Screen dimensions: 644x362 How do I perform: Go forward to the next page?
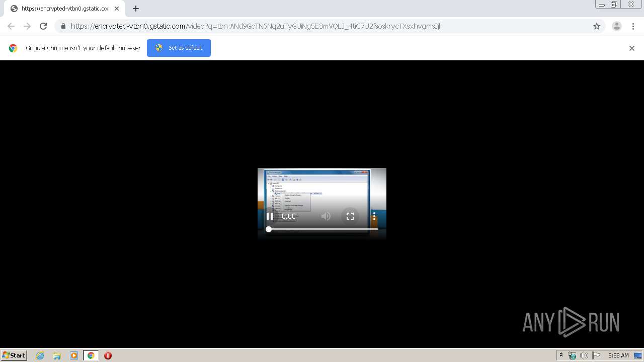click(27, 26)
